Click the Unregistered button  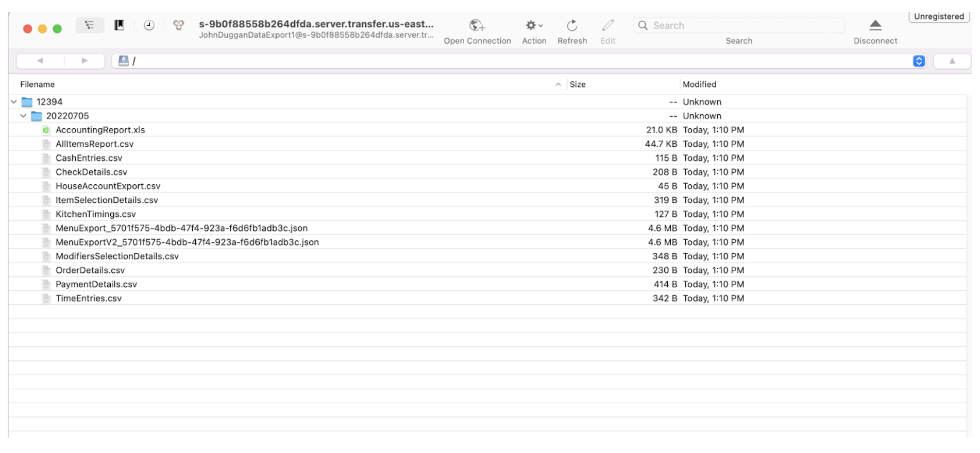tap(939, 16)
